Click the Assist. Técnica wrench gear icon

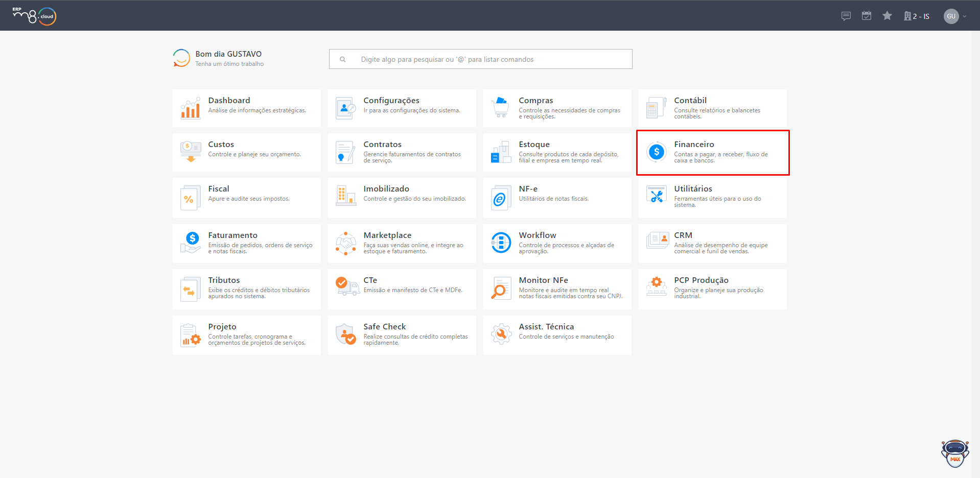point(501,334)
